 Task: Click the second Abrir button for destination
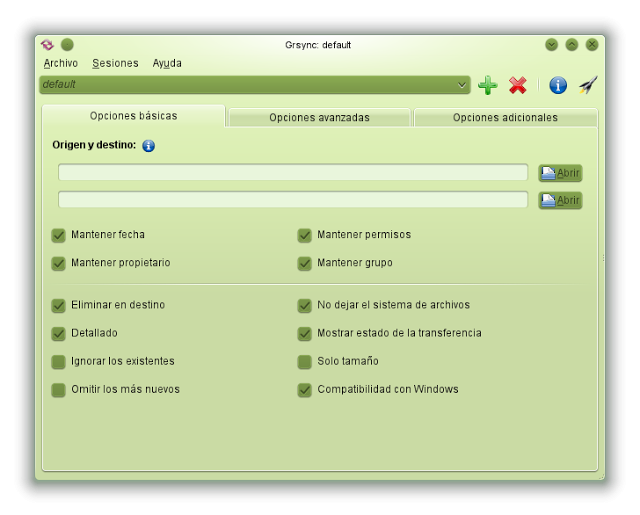coord(560,200)
